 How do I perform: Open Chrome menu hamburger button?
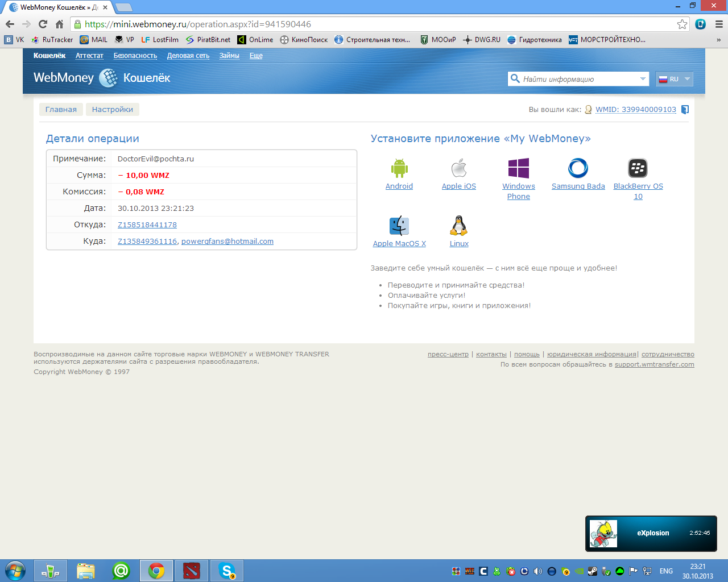[719, 24]
